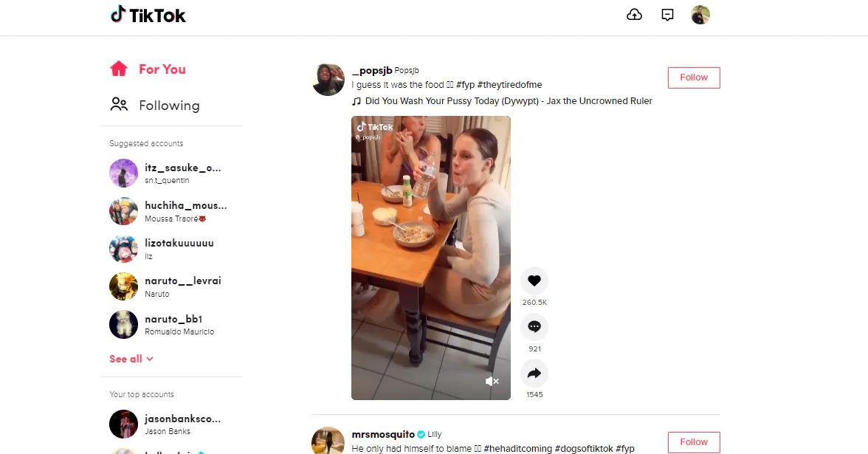Like the _popsjb video with the heart icon

(x=534, y=281)
